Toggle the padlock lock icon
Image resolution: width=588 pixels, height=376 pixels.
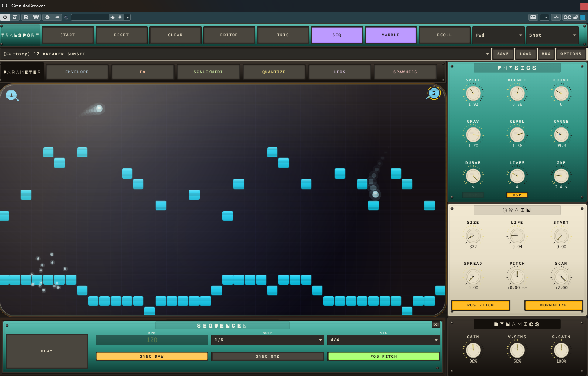point(576,17)
